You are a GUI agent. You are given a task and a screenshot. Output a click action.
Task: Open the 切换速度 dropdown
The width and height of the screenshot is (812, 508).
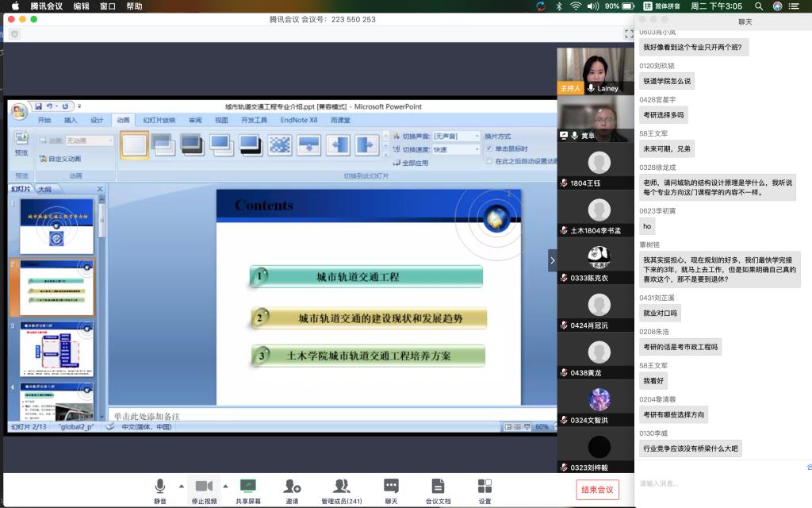(x=477, y=149)
